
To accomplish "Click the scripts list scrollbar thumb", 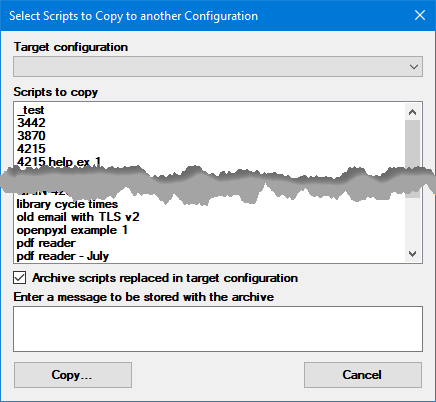I will click(x=413, y=159).
